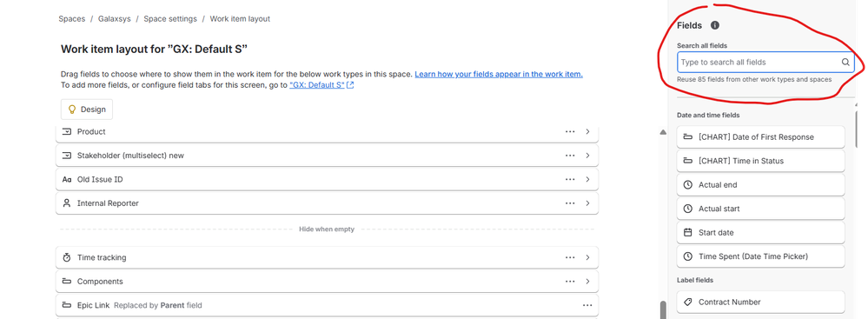
Task: Click the Fields info icon
Action: (x=715, y=25)
